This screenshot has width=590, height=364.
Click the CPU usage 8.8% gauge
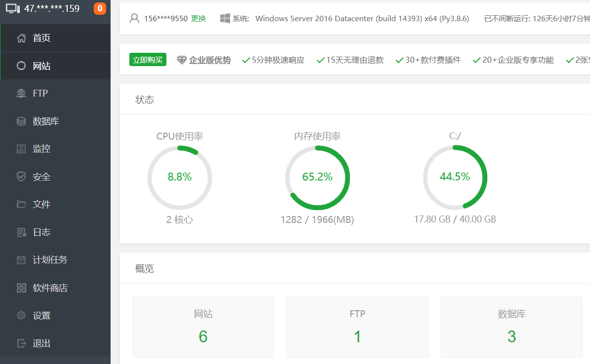[180, 177]
